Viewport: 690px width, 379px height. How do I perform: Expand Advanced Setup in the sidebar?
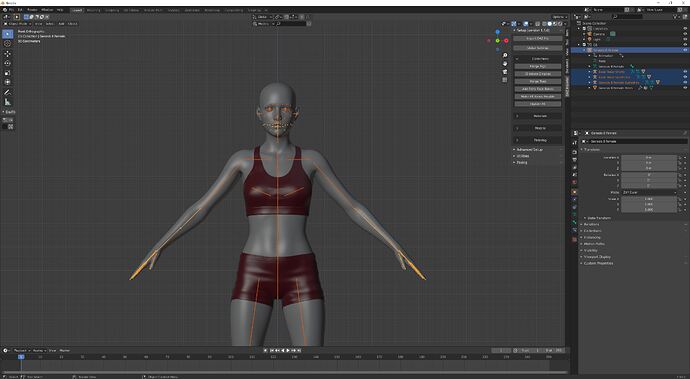point(528,150)
